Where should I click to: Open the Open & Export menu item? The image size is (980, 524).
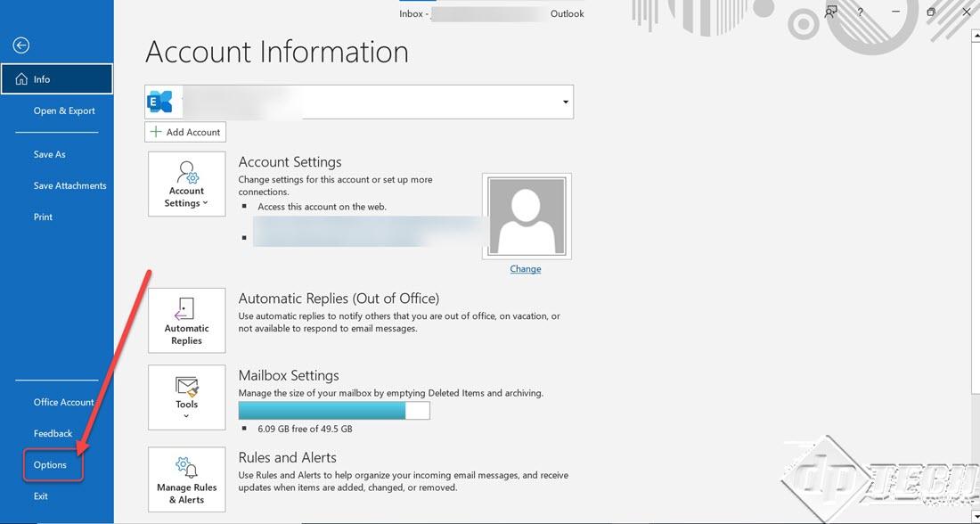(64, 111)
